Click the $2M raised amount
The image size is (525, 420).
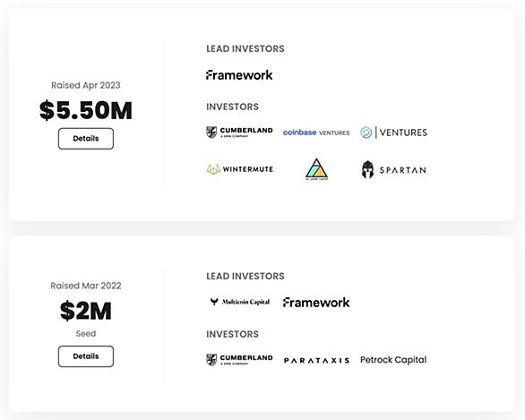[x=86, y=311]
